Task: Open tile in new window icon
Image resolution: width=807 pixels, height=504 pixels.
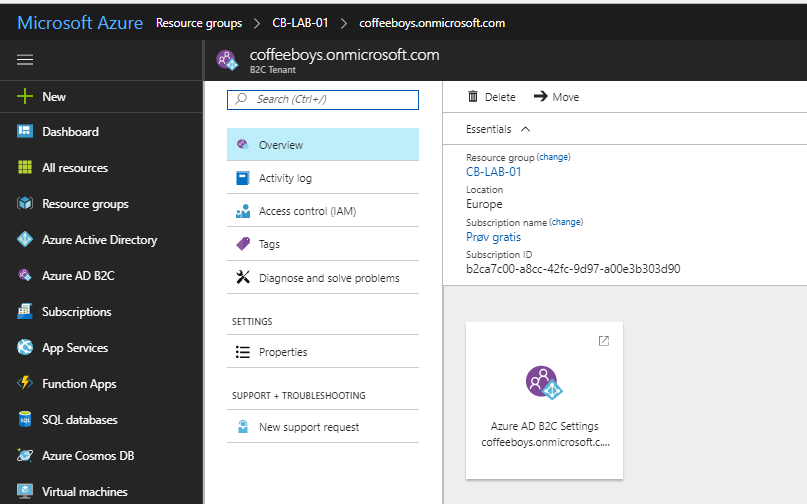Action: pyautogui.click(x=603, y=341)
